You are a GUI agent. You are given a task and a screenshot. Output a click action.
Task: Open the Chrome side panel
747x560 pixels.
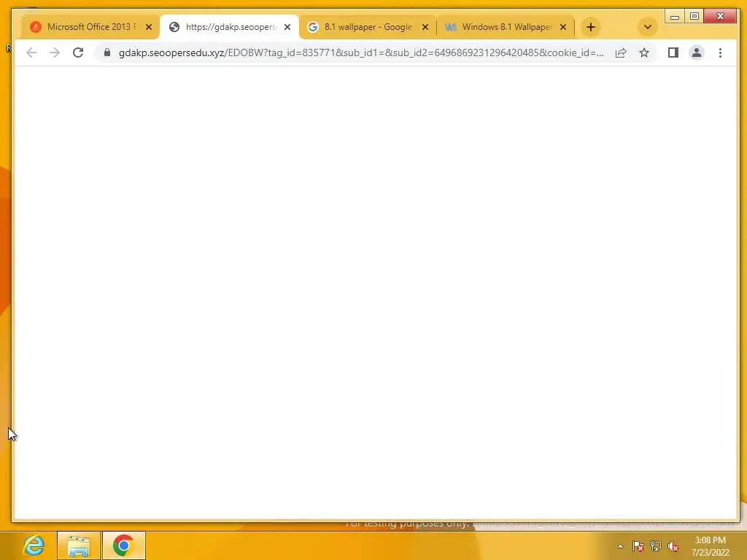pyautogui.click(x=673, y=52)
